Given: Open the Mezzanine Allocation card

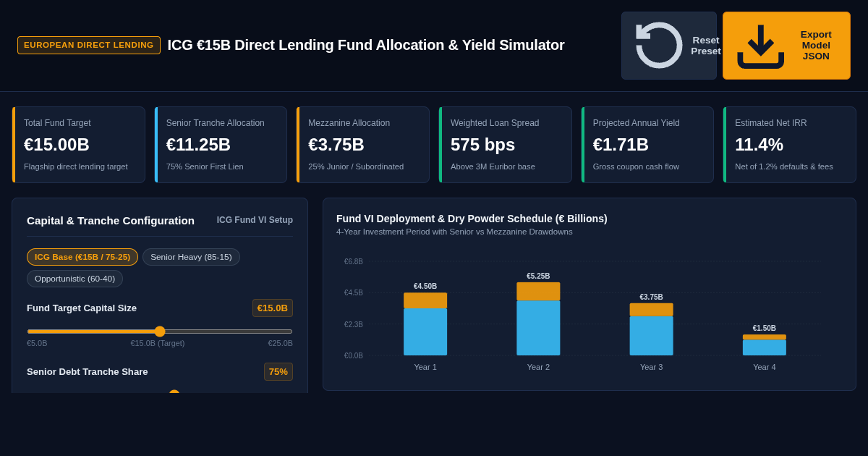Looking at the screenshot, I should coord(363,145).
